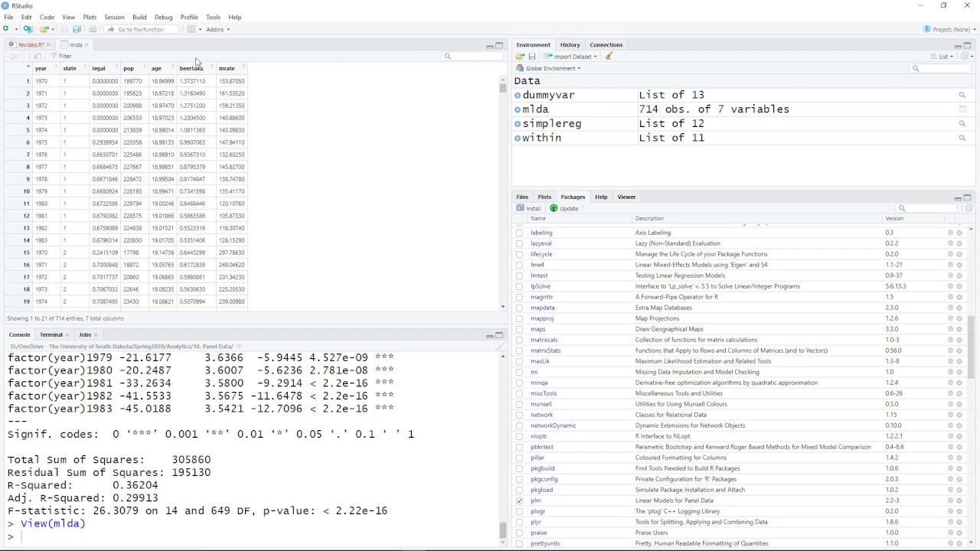Screen dimensions: 980x551
Task: Open the maxLik package link
Action: tap(540, 361)
